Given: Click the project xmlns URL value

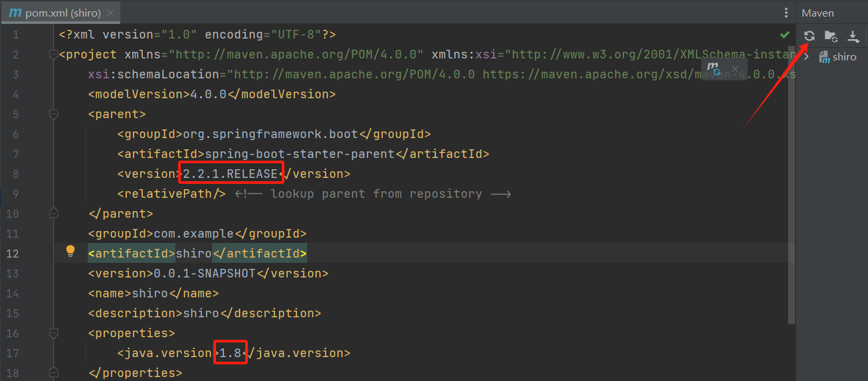Looking at the screenshot, I should (296, 54).
